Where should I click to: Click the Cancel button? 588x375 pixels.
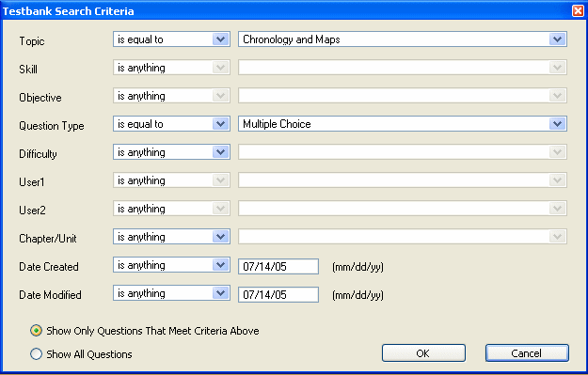click(x=527, y=353)
